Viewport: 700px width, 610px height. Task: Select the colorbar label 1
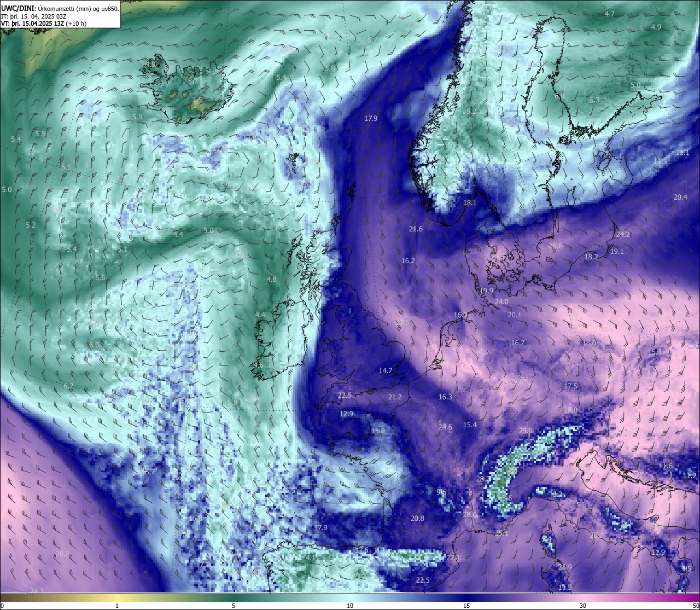(x=117, y=606)
